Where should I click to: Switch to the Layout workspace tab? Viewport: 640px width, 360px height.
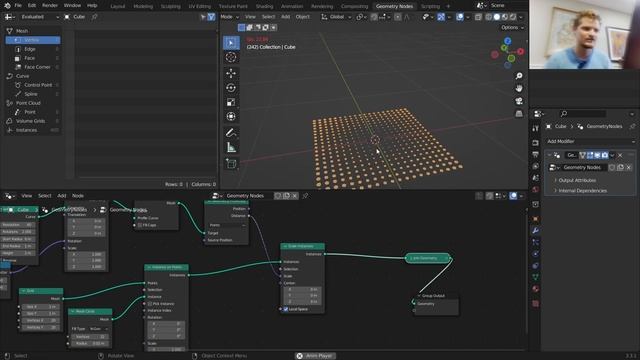(x=118, y=6)
